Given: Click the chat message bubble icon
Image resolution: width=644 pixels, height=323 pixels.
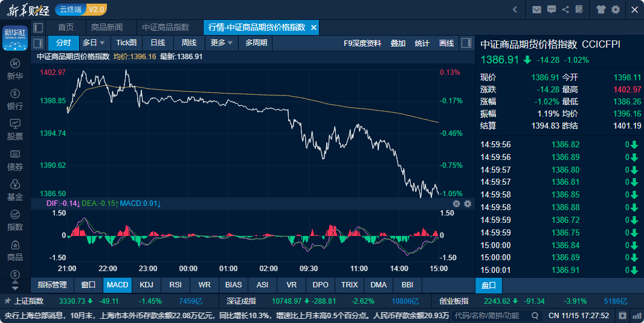Looking at the screenshot, I should pos(551,10).
